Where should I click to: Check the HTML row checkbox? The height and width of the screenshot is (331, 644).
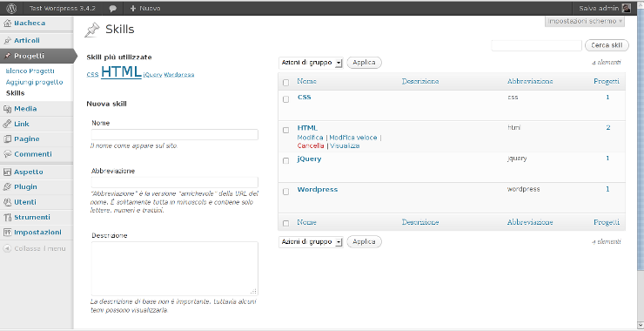(x=285, y=130)
